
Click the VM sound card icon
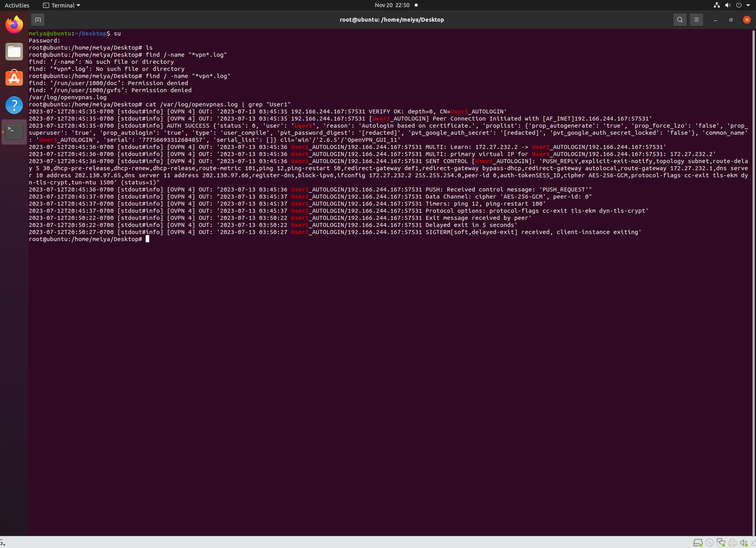point(743,543)
